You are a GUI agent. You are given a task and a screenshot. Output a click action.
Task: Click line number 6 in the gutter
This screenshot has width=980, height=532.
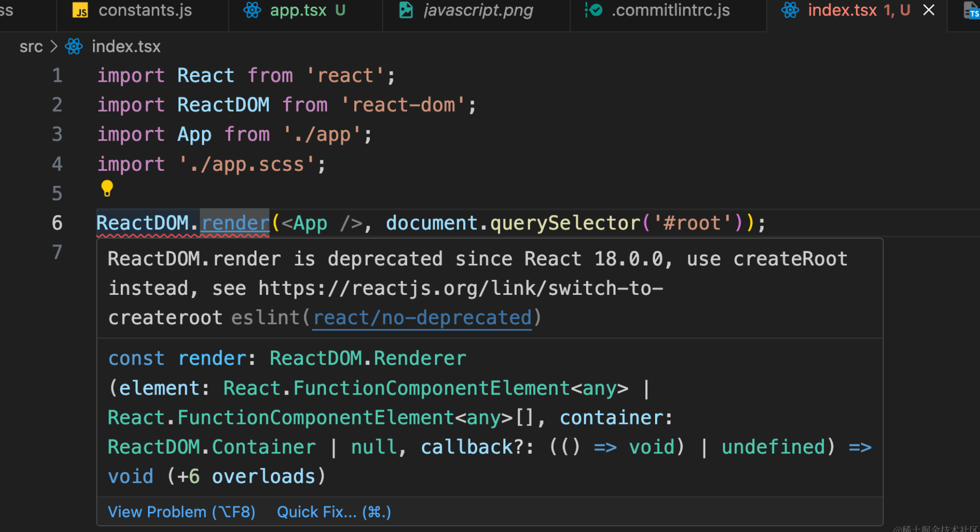(x=57, y=223)
